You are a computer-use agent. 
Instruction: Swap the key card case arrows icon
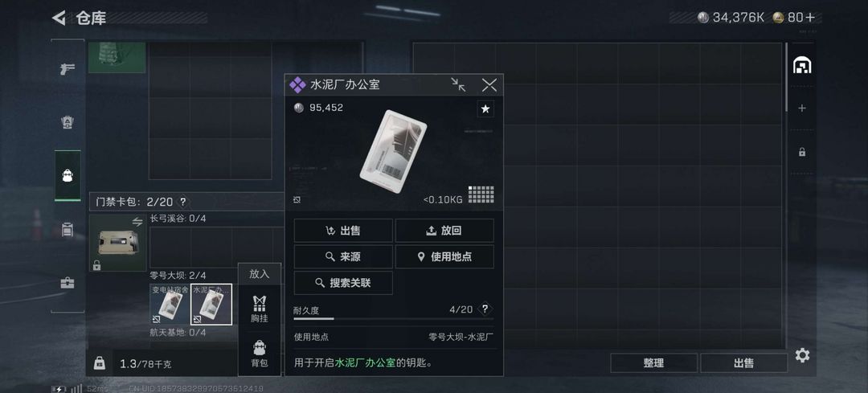137,222
